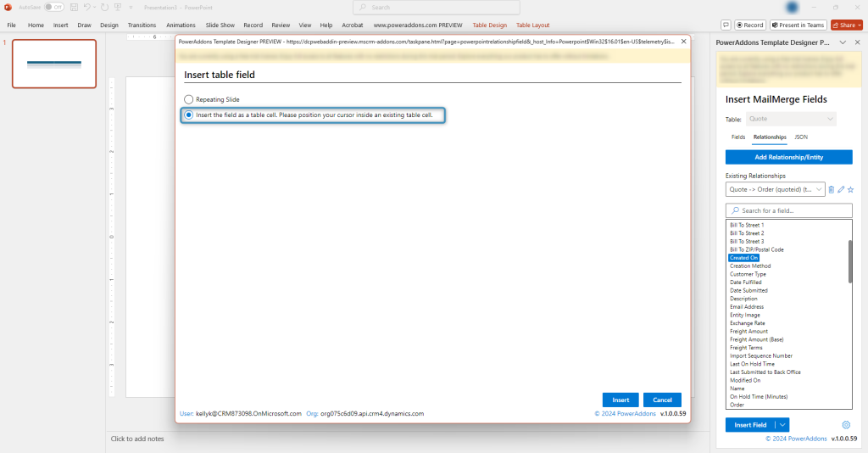Image resolution: width=868 pixels, height=453 pixels.
Task: Select Date Fulfilled field
Action: pyautogui.click(x=746, y=282)
